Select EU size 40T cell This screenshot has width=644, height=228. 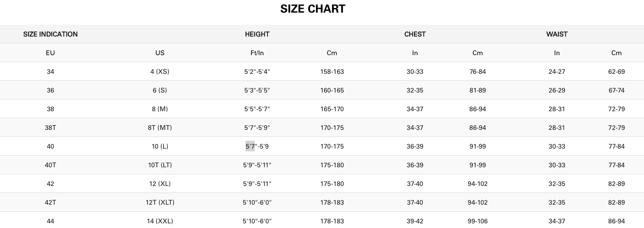pyautogui.click(x=51, y=165)
